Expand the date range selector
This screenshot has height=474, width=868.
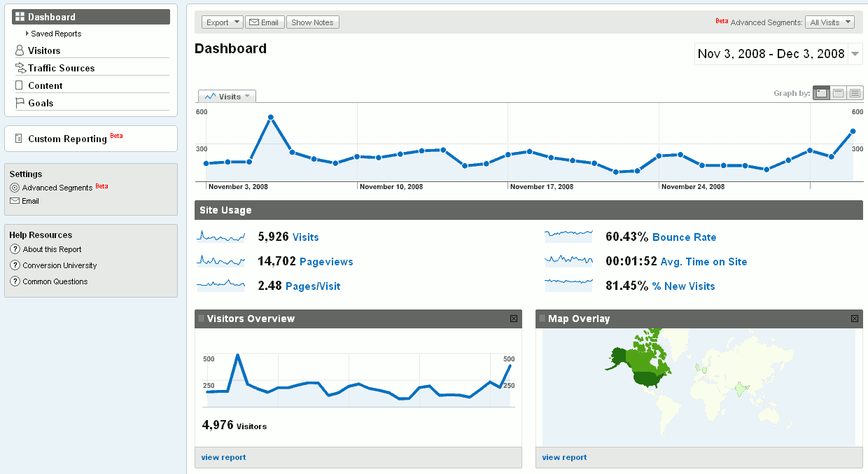855,53
